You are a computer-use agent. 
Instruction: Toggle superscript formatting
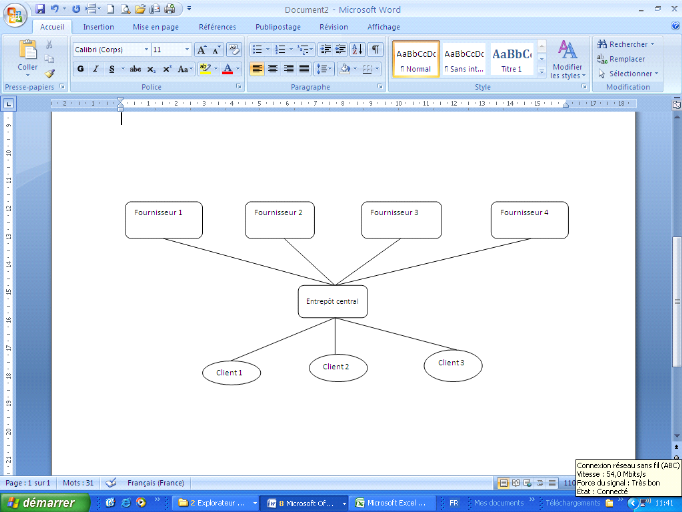[x=167, y=69]
